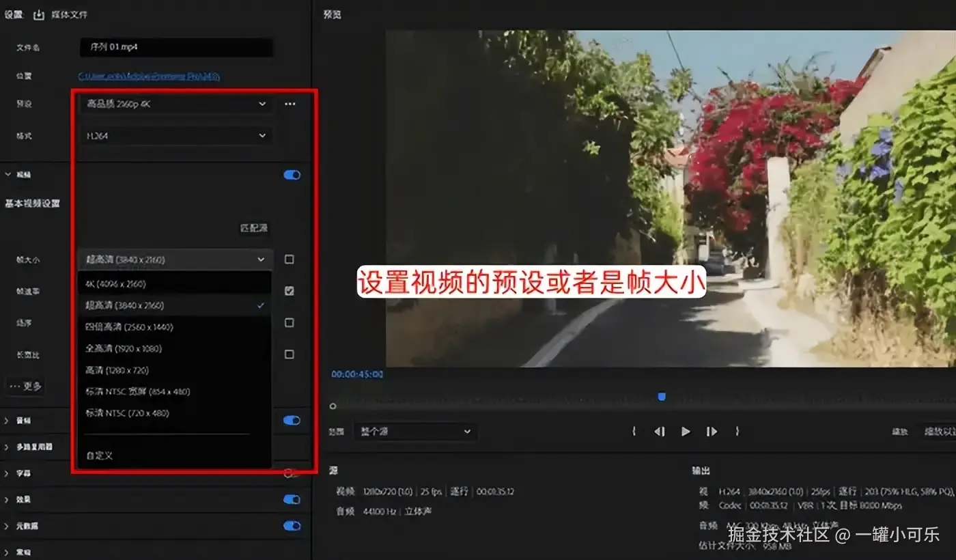Click the 预览 panel title

[x=333, y=14]
